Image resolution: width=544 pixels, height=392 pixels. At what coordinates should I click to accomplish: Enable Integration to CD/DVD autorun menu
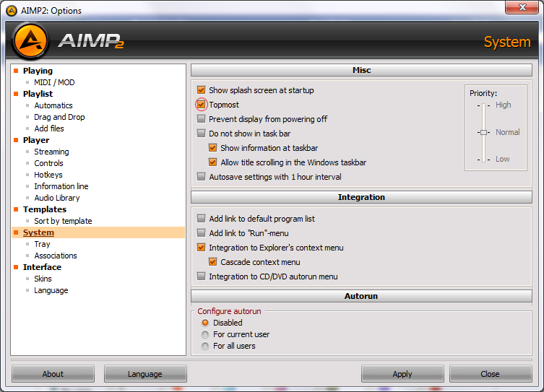[x=202, y=276]
